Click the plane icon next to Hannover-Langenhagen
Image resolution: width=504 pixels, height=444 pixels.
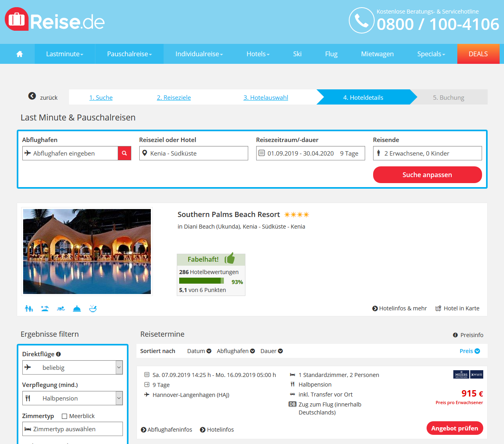(x=147, y=395)
